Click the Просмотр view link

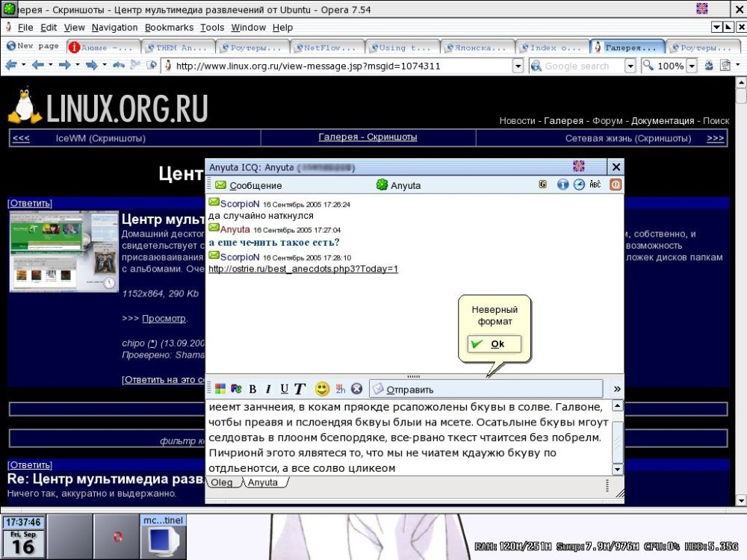pyautogui.click(x=164, y=319)
